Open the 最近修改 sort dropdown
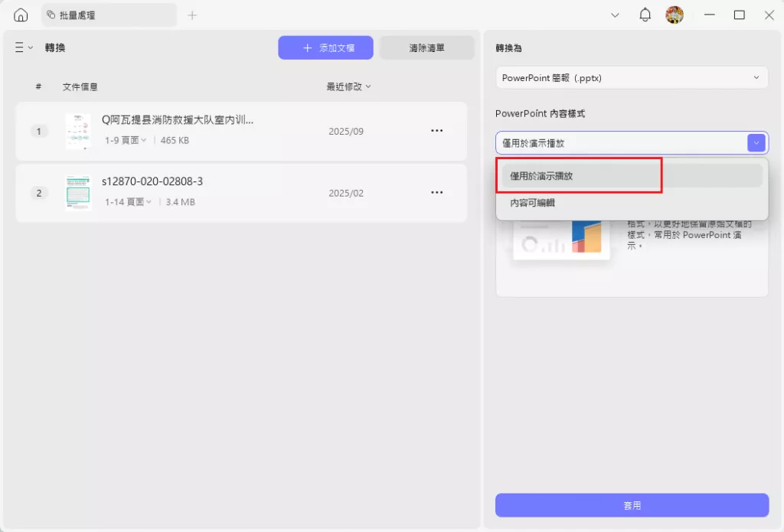Image resolution: width=784 pixels, height=532 pixels. pyautogui.click(x=348, y=86)
